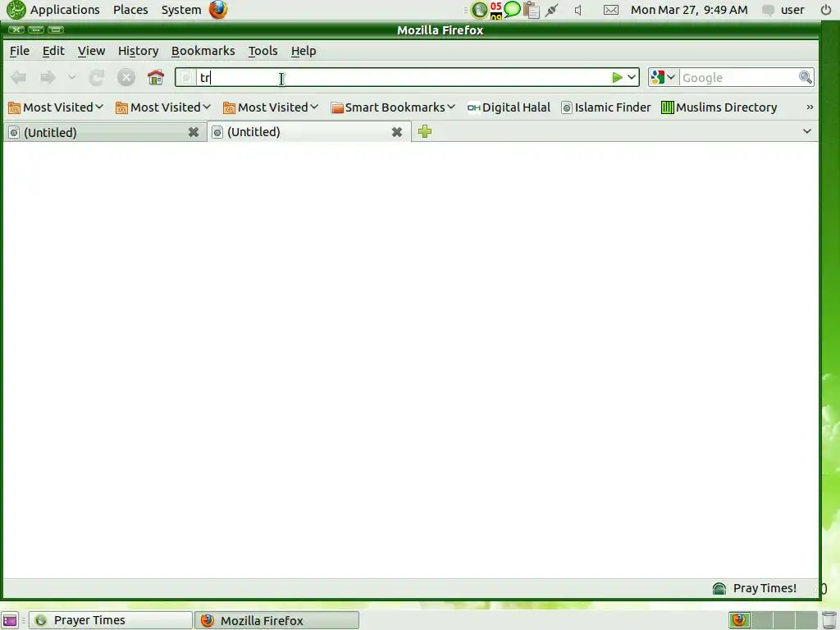840x630 pixels.
Task: Click the Pray Times! status bar item
Action: tap(755, 588)
